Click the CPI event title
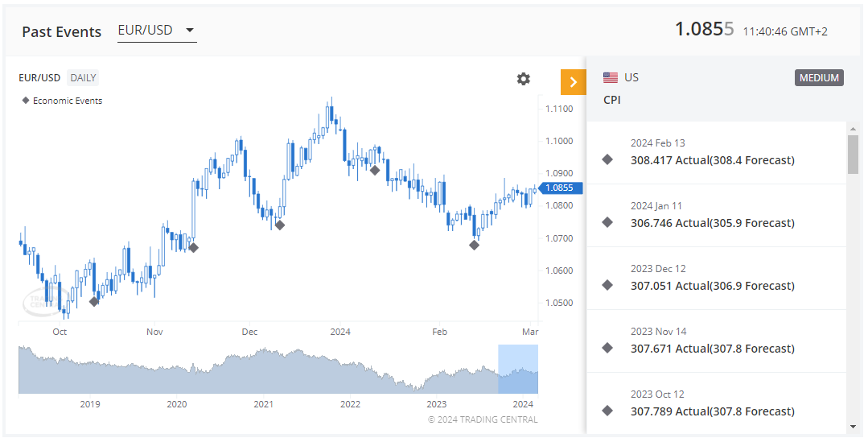 point(611,101)
